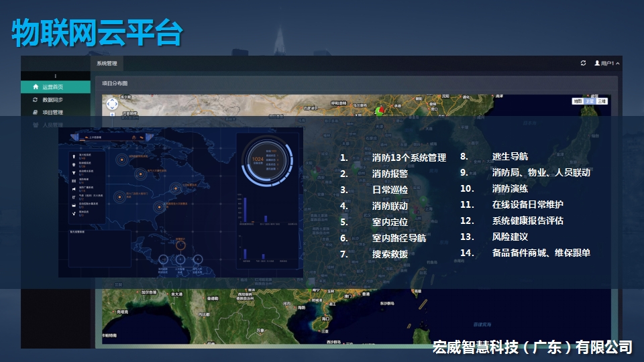
Task: Click list item 搜索救援
Action: click(390, 254)
